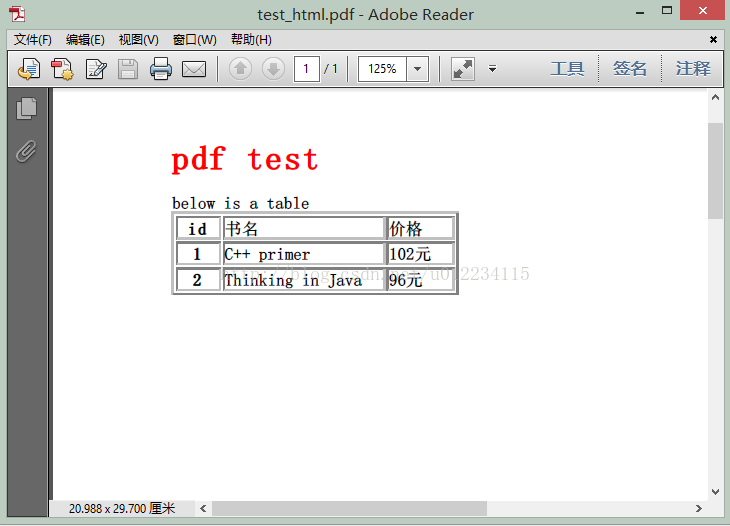This screenshot has width=730, height=526.
Task: Click the 'Thinking in Java' table cell
Action: (304, 280)
